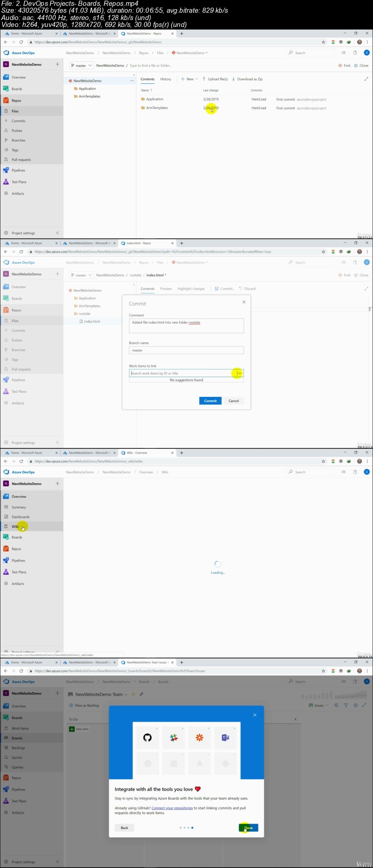373x868 pixels.
Task: Open Sprints in the Boards frame sidebar
Action: [x=17, y=758]
